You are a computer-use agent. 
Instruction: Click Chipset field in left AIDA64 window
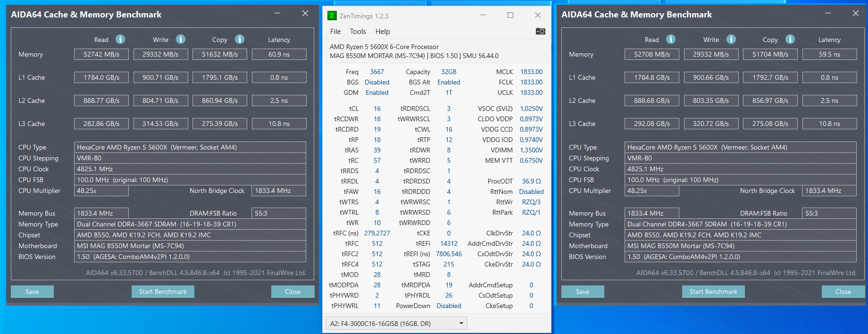tap(190, 235)
